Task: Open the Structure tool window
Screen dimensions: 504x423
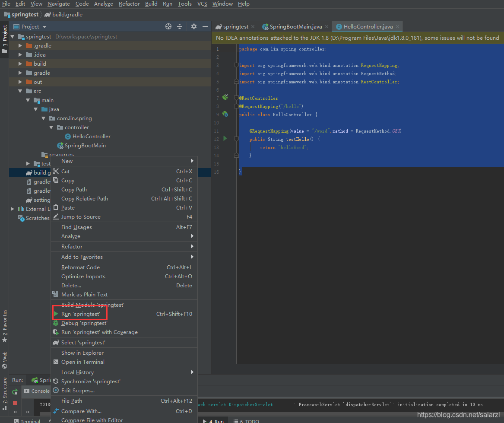Action: [x=5, y=390]
